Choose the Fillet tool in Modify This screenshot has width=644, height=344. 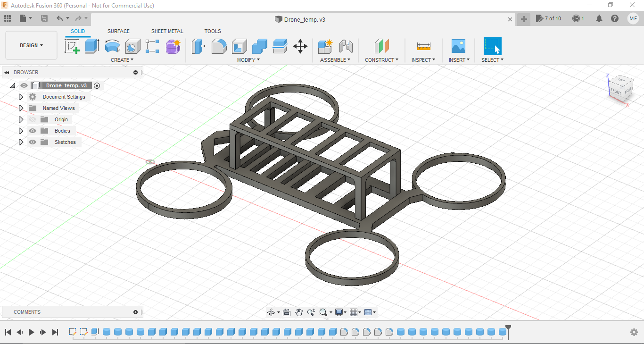coord(219,46)
